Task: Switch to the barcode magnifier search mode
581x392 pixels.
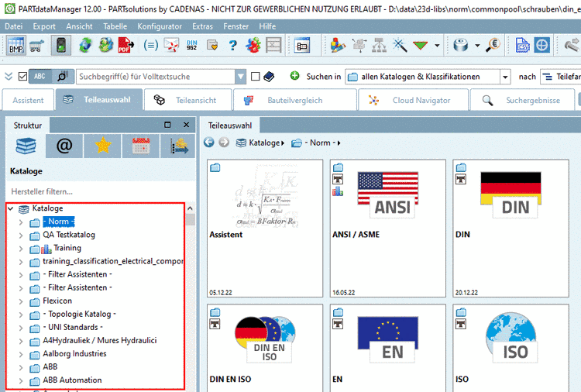Action: [x=63, y=77]
